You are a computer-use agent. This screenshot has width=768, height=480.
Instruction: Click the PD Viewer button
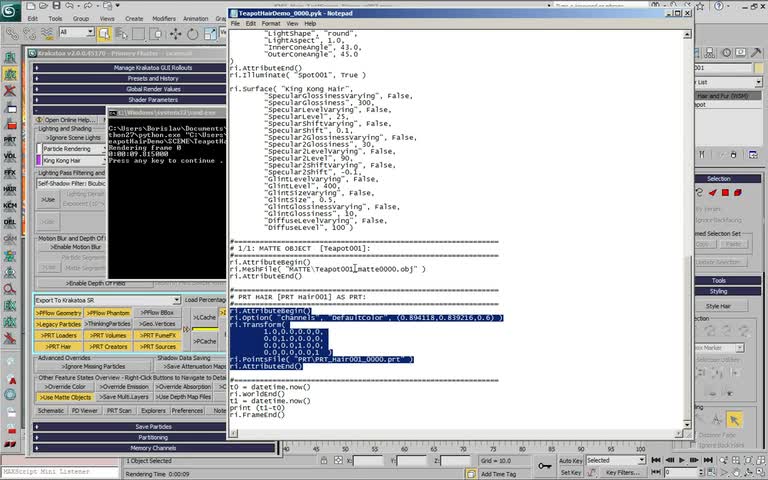(x=84, y=410)
